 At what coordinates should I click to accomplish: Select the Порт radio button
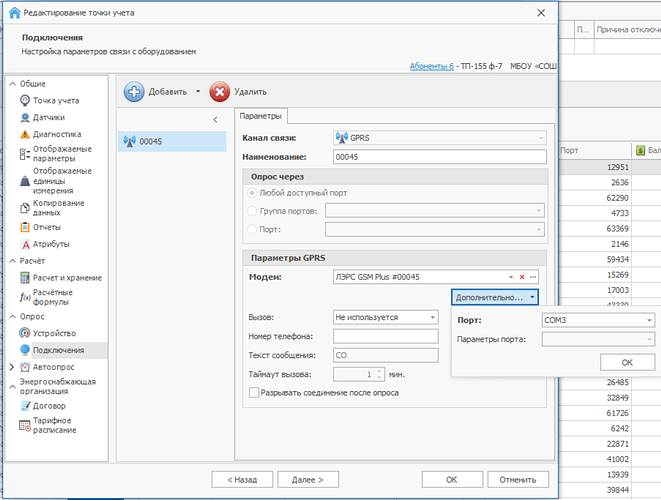pyautogui.click(x=252, y=229)
